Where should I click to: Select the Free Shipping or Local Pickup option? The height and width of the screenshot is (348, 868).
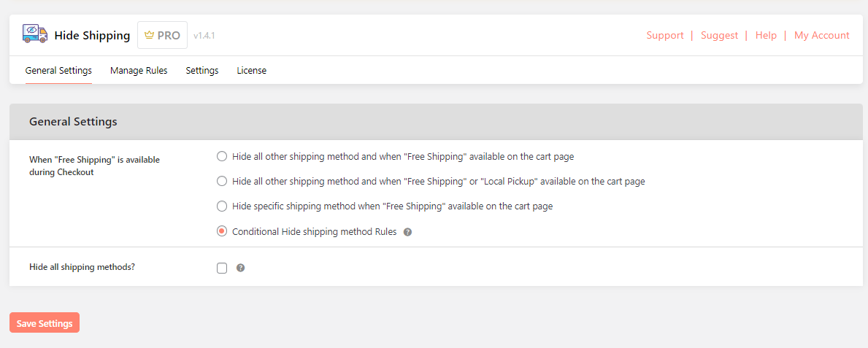coord(222,181)
